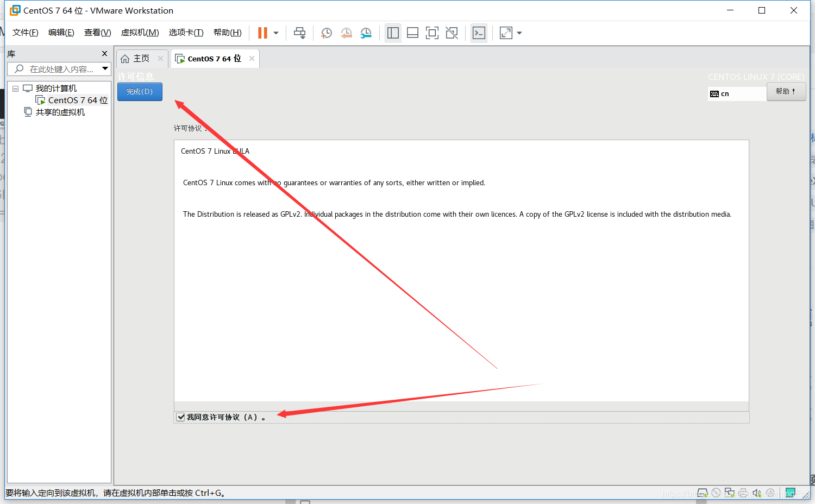This screenshot has height=504, width=815.
Task: Click the CD/DVD drive status icon
Action: (x=716, y=493)
